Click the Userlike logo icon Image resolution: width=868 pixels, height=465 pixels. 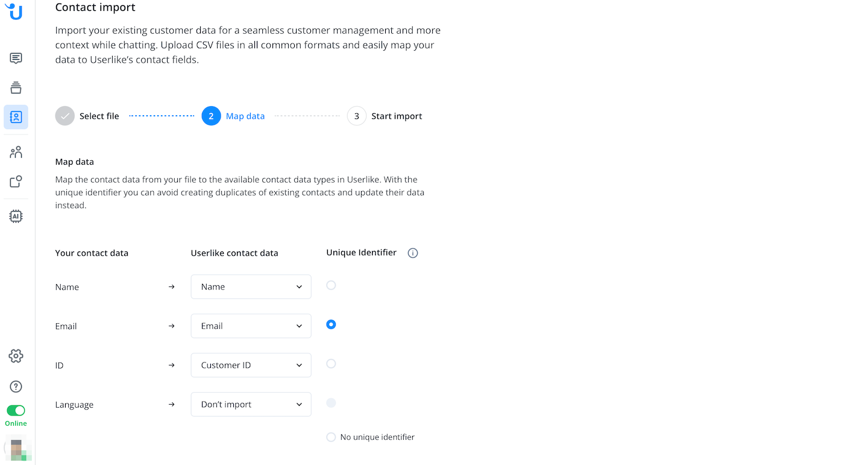pos(14,11)
